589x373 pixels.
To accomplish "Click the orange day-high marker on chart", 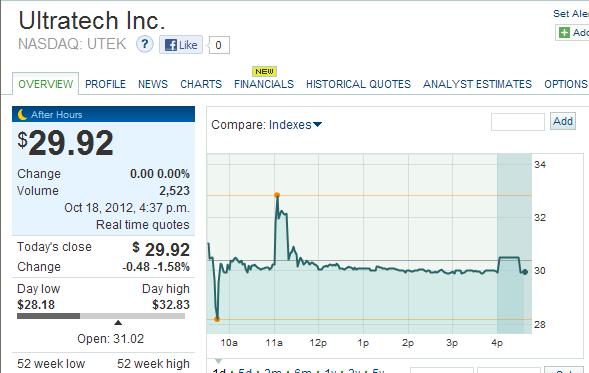I will (x=277, y=195).
